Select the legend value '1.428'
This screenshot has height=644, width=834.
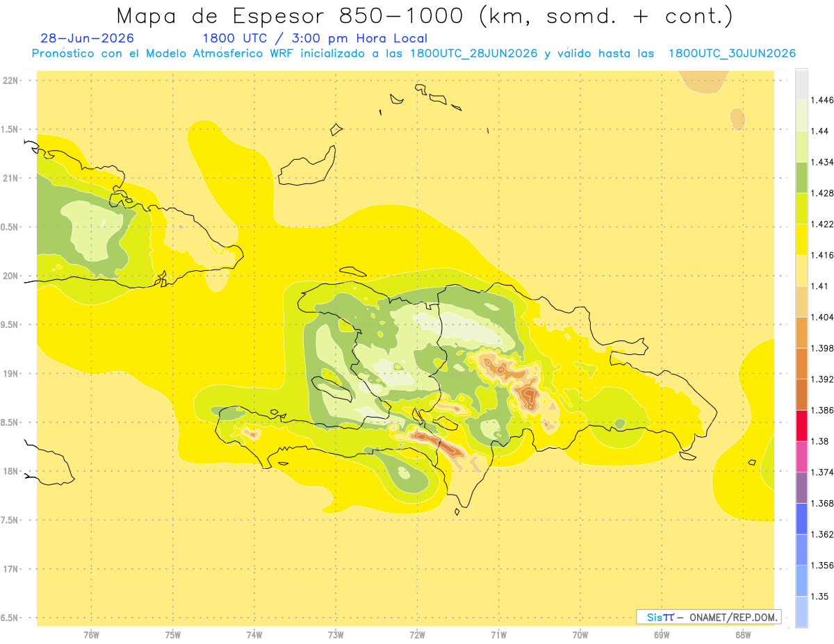coord(823,193)
